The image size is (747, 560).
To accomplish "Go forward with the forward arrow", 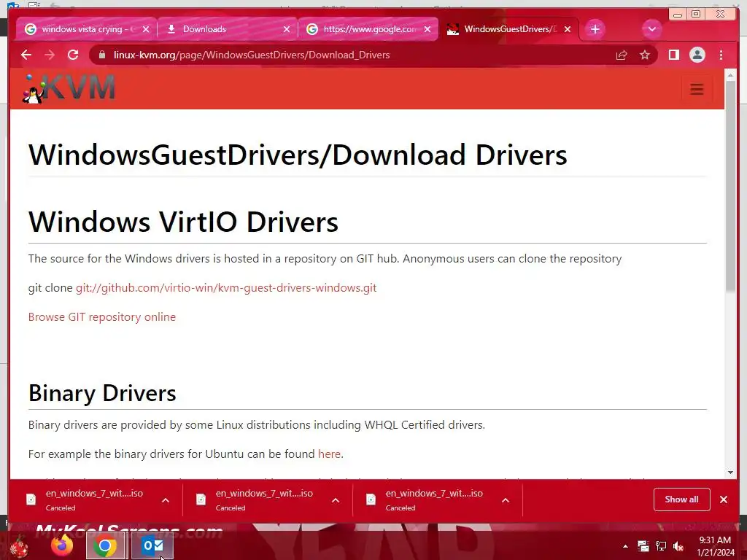I will tap(50, 55).
